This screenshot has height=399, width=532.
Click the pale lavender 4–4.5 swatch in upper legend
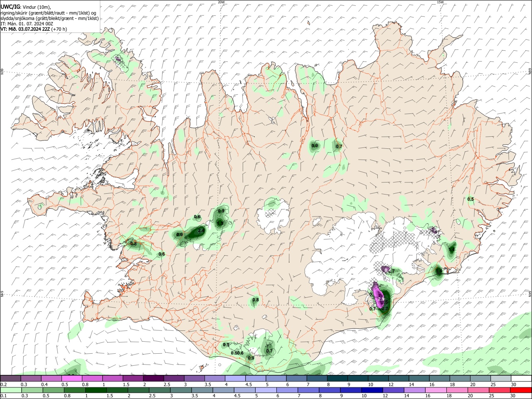(235, 378)
